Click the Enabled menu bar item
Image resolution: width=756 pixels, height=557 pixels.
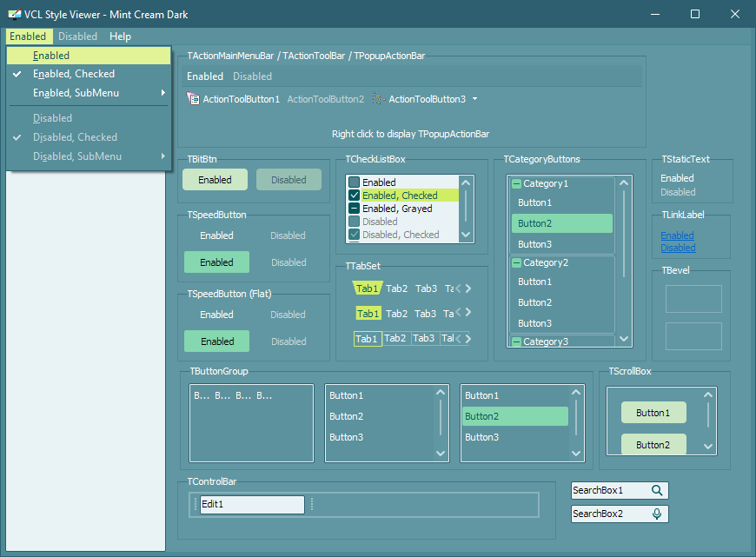click(28, 36)
